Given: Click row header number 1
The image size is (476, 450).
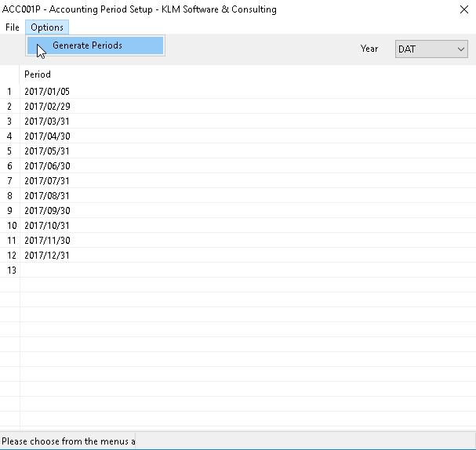Looking at the screenshot, I should coord(9,92).
